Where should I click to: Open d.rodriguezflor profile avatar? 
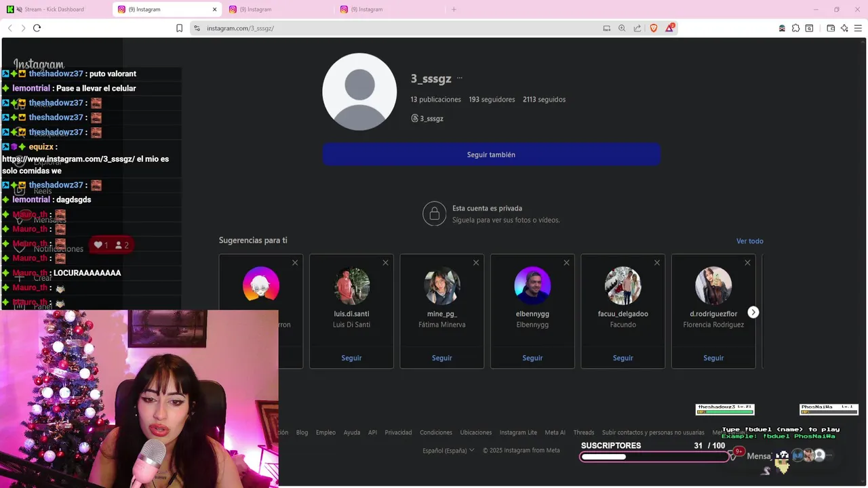point(713,285)
